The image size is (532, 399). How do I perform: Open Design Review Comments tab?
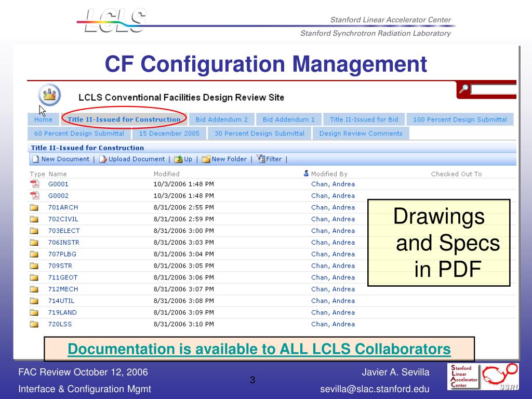coord(361,134)
